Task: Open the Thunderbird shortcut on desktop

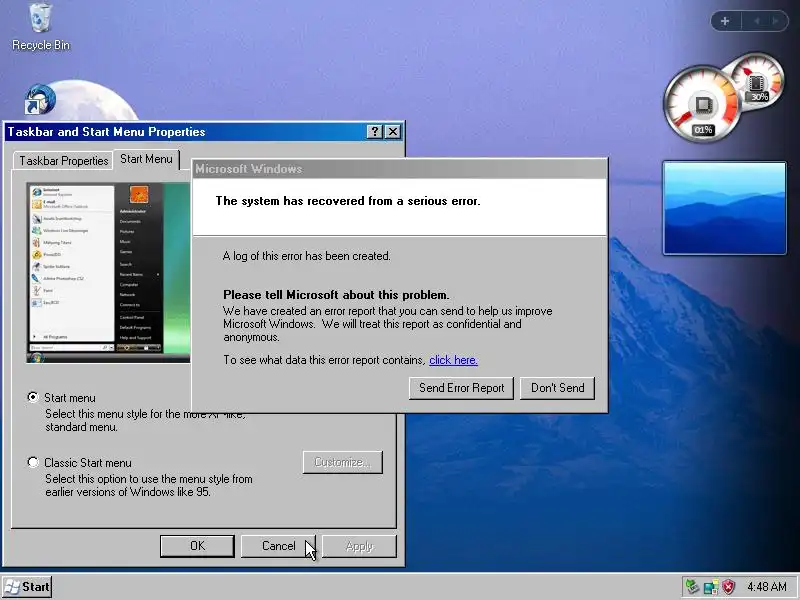Action: point(40,99)
